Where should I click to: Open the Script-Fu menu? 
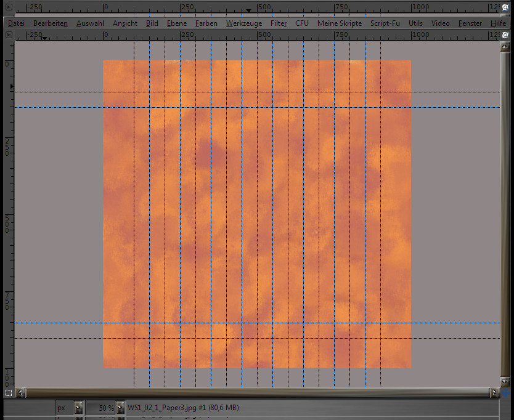tap(385, 23)
